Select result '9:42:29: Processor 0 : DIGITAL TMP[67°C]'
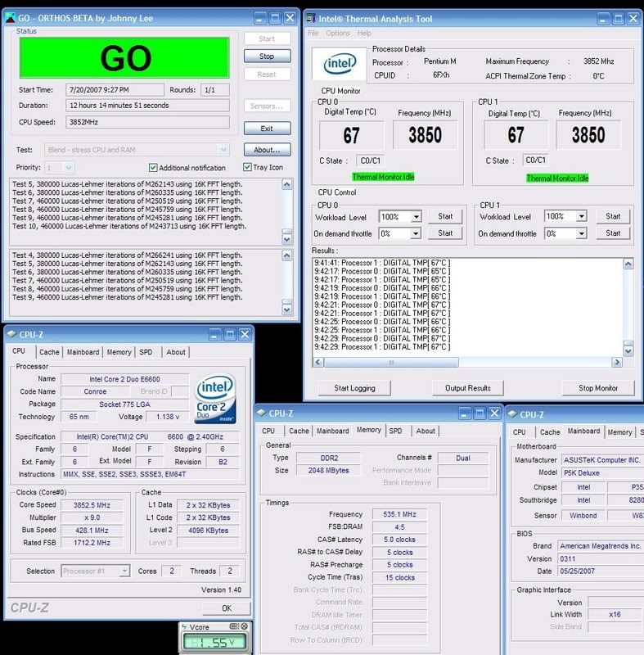Screen dimensions: 644x655 [x=382, y=338]
